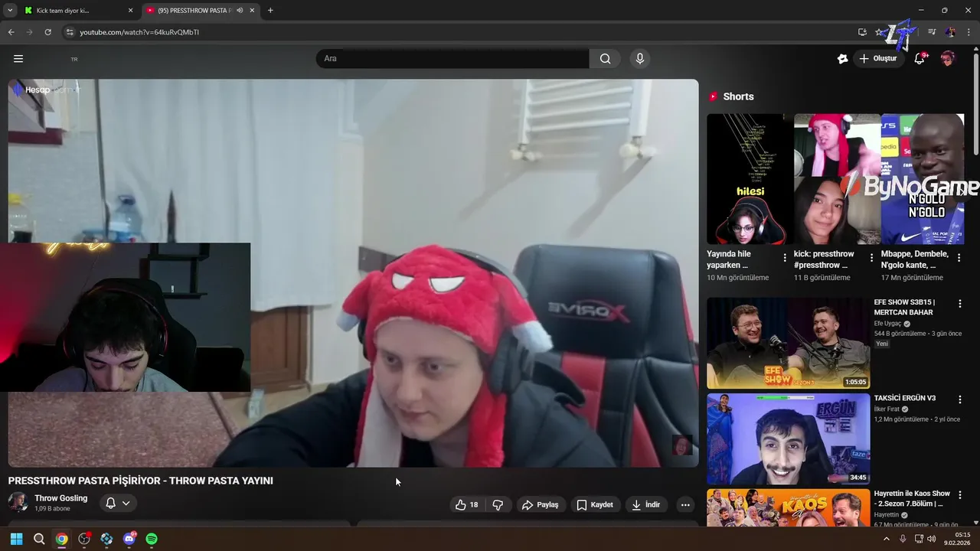The height and width of the screenshot is (551, 980).
Task: Open İlker Fırat channel link
Action: (887, 409)
